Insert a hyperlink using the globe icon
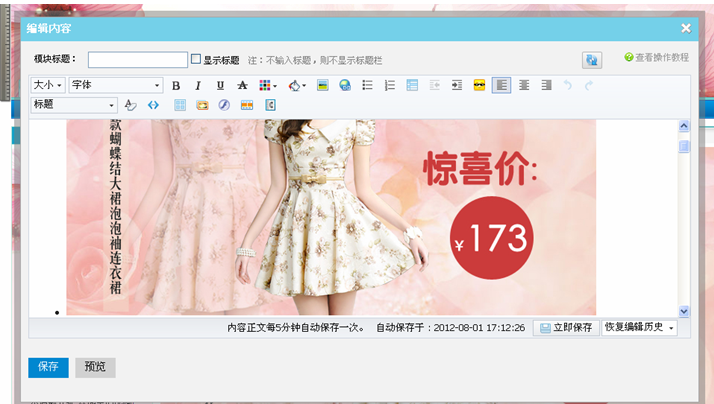 (345, 86)
